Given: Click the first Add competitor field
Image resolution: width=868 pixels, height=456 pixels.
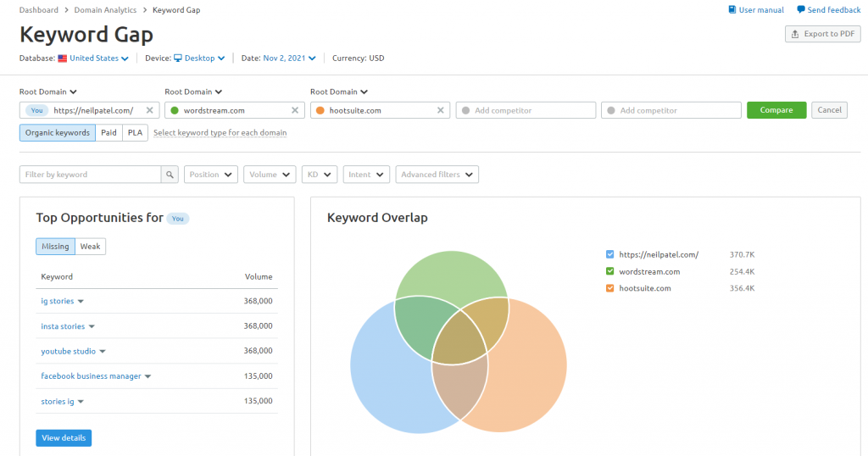Looking at the screenshot, I should (526, 110).
